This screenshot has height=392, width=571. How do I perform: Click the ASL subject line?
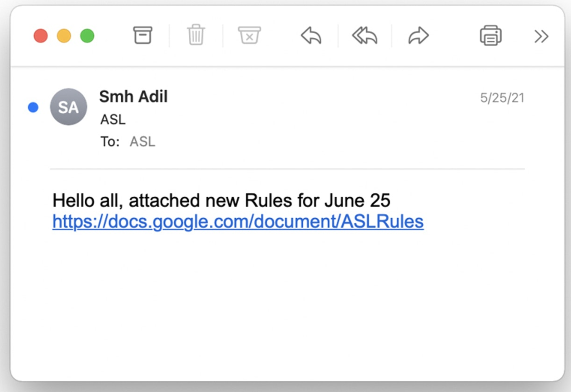point(113,119)
